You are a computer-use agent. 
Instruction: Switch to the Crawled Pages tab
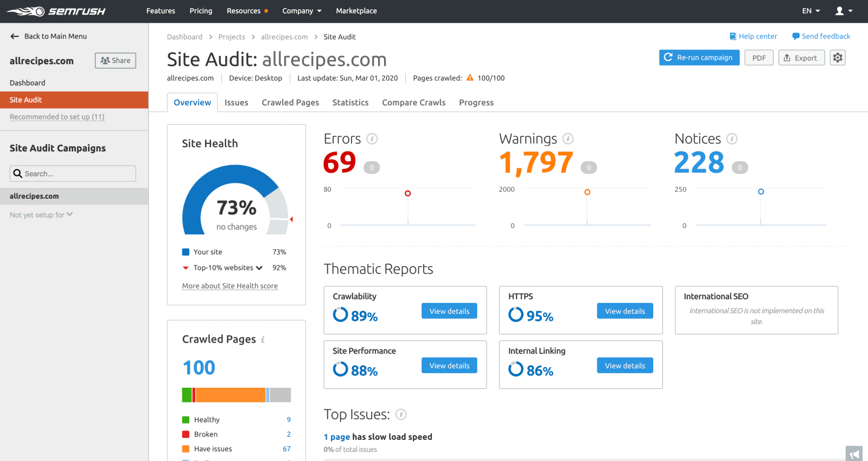coord(290,103)
